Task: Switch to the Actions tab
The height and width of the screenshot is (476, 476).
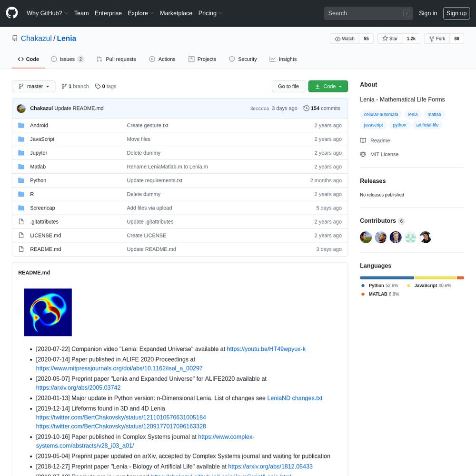Action: click(162, 59)
